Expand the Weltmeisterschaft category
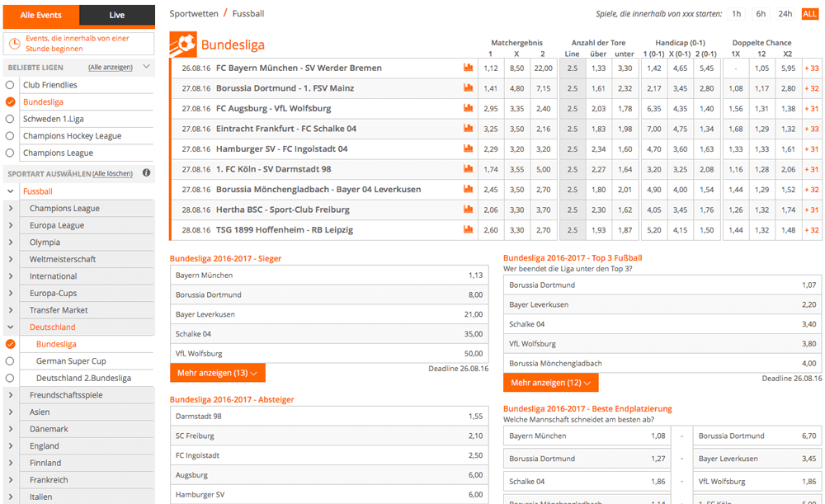Viewport: 825px width, 504px height. (x=11, y=259)
